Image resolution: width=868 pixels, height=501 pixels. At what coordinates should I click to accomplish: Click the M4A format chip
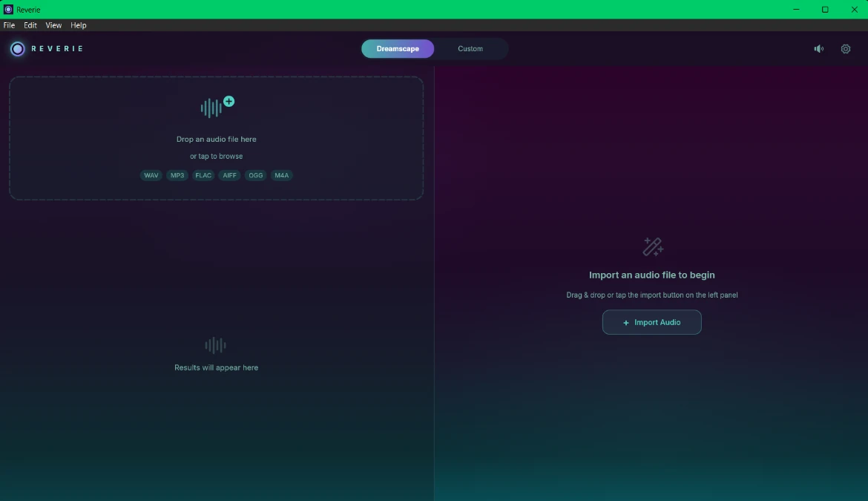click(x=281, y=175)
